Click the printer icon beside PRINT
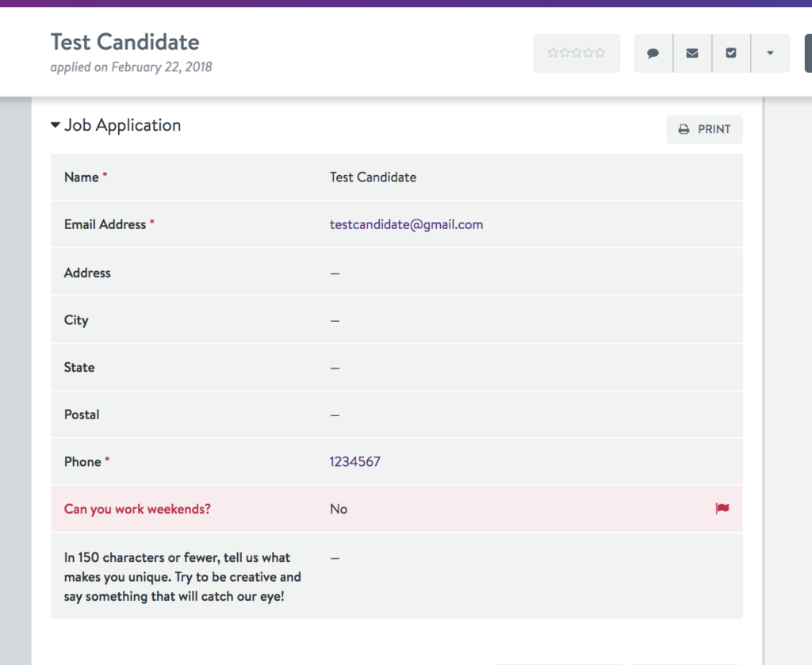812x665 pixels. pos(684,129)
